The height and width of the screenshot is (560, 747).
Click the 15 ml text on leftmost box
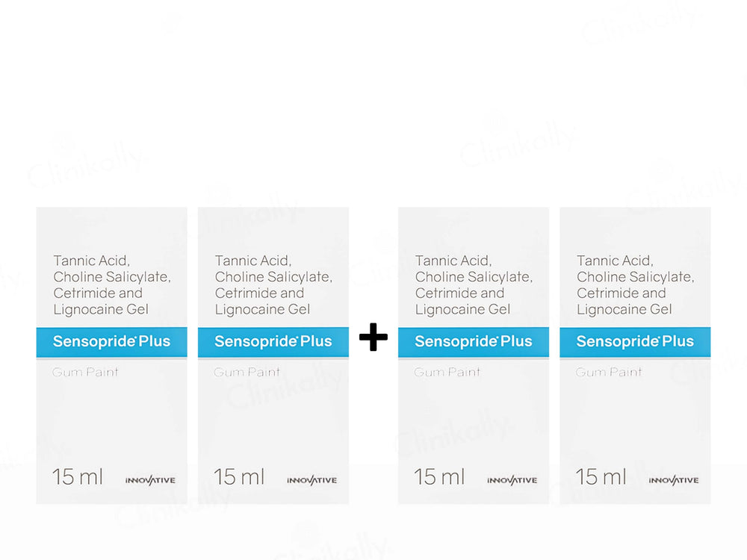78,477
